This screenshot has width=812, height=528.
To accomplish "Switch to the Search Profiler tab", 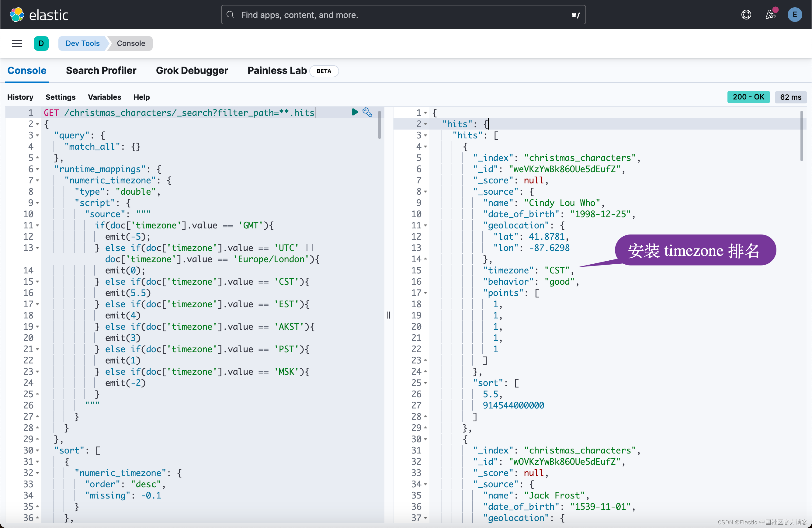I will click(x=101, y=70).
